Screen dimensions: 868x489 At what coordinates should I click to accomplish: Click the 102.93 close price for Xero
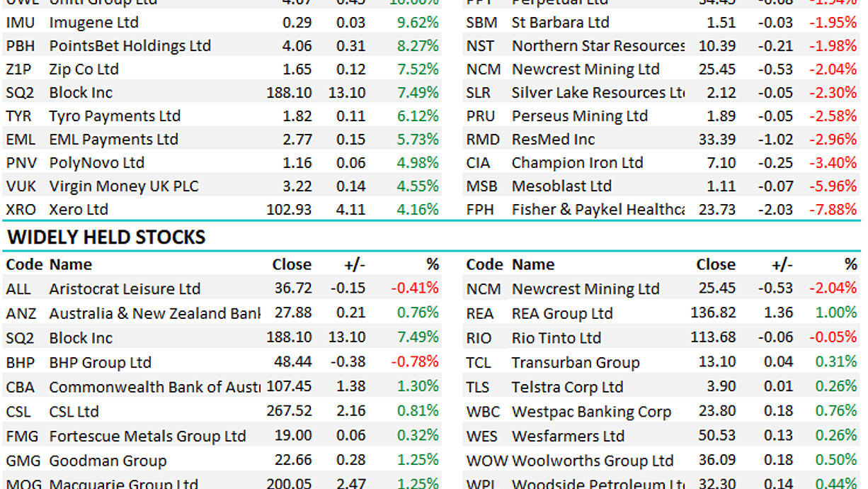(289, 210)
